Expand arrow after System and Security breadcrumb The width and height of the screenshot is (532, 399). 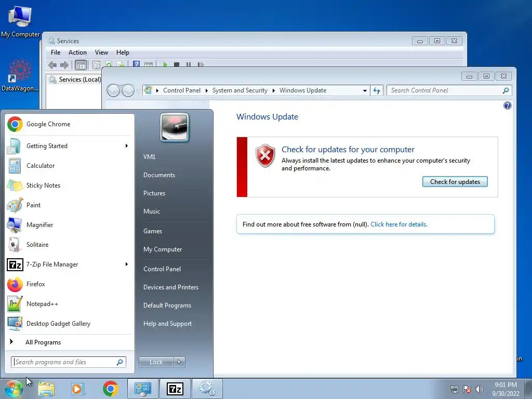pyautogui.click(x=273, y=90)
